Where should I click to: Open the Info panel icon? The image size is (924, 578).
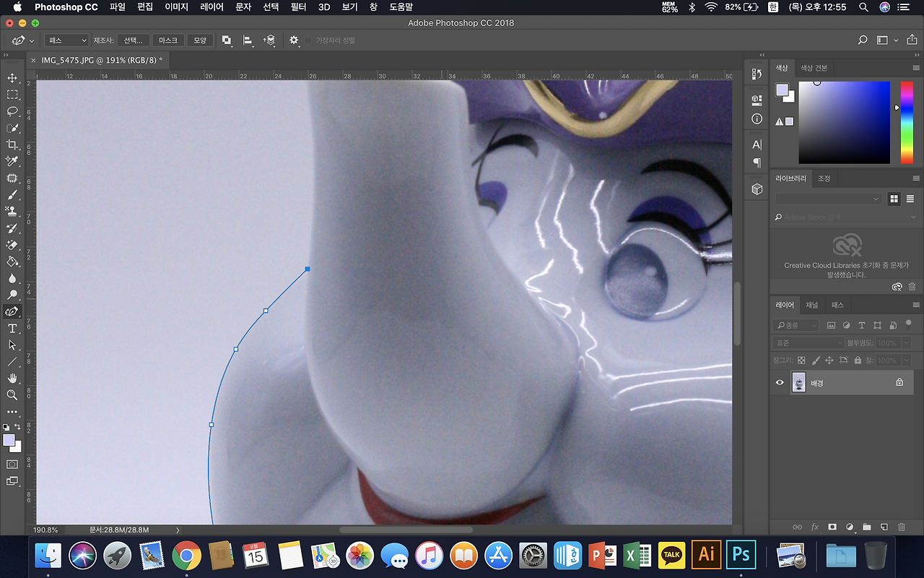coord(757,118)
